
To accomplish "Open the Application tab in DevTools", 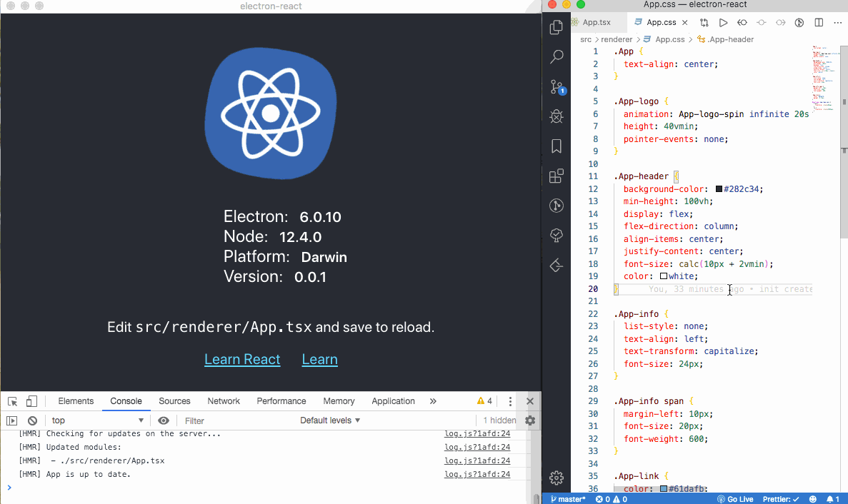I will [393, 401].
